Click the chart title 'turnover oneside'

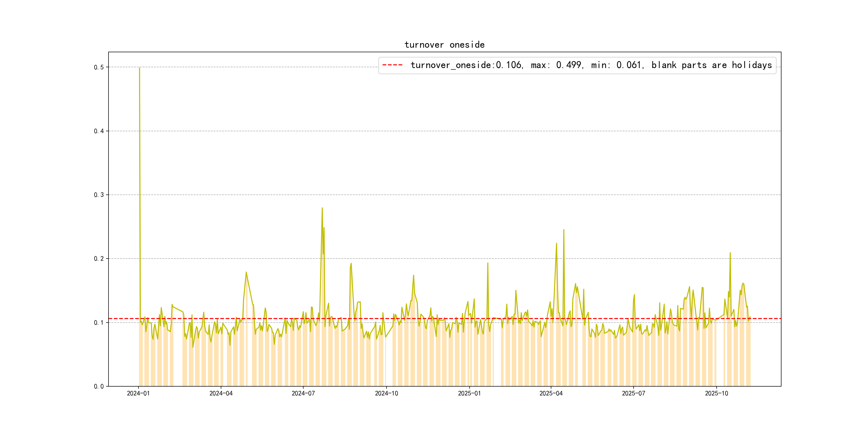pos(444,45)
